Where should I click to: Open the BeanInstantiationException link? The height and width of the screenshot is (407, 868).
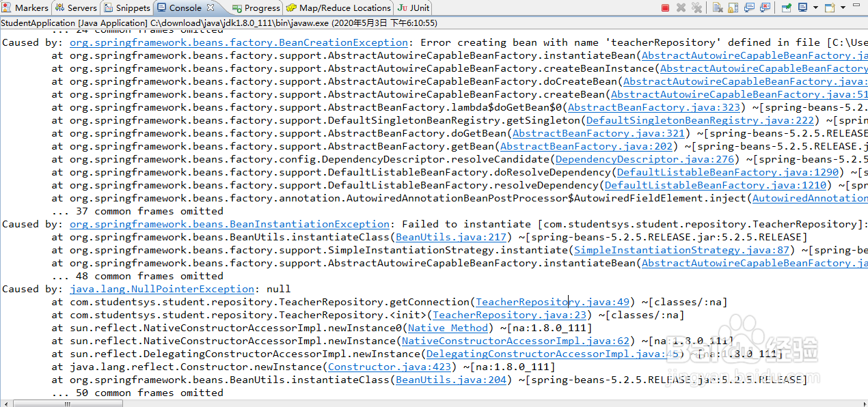[x=230, y=224]
